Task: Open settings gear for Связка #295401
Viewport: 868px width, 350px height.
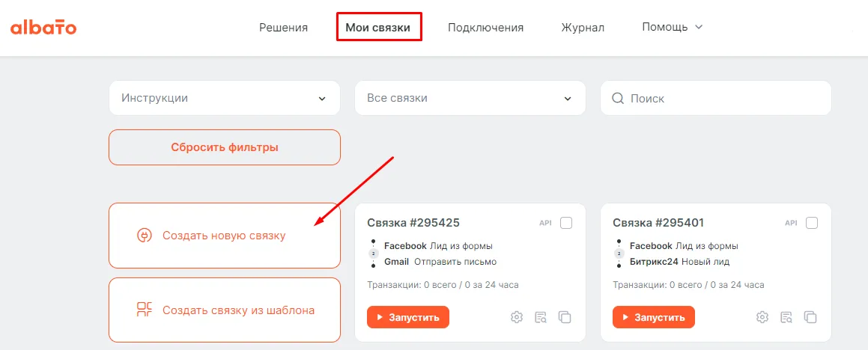Action: pyautogui.click(x=762, y=317)
